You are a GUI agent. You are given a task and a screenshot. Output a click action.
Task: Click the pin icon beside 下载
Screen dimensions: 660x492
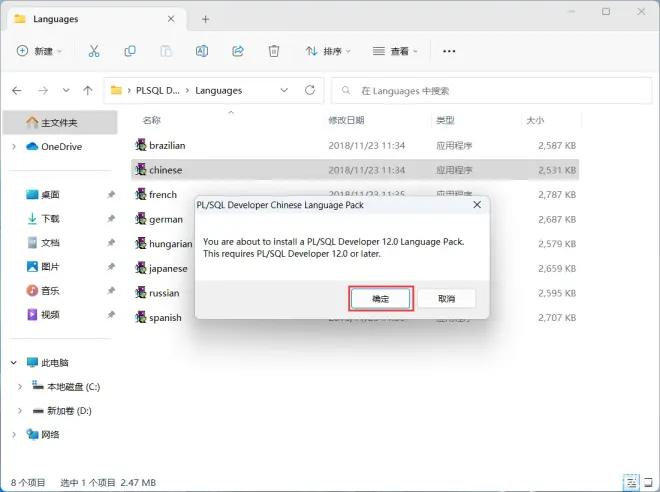[111, 218]
